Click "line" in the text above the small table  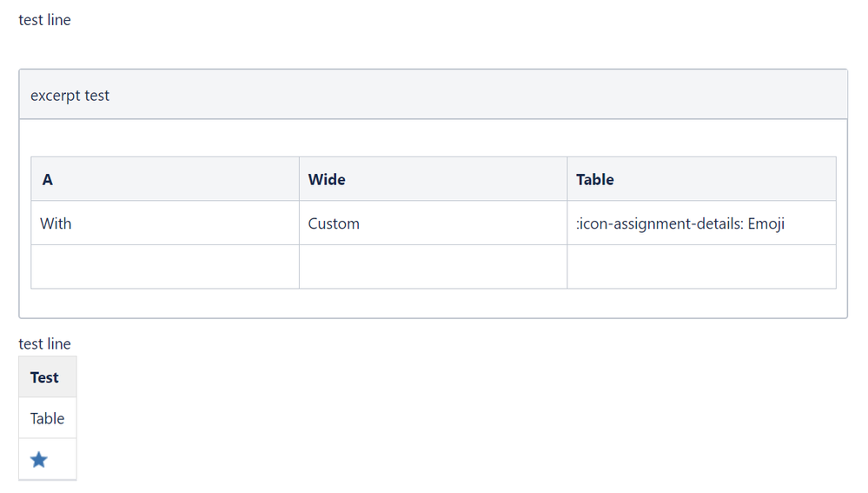59,344
